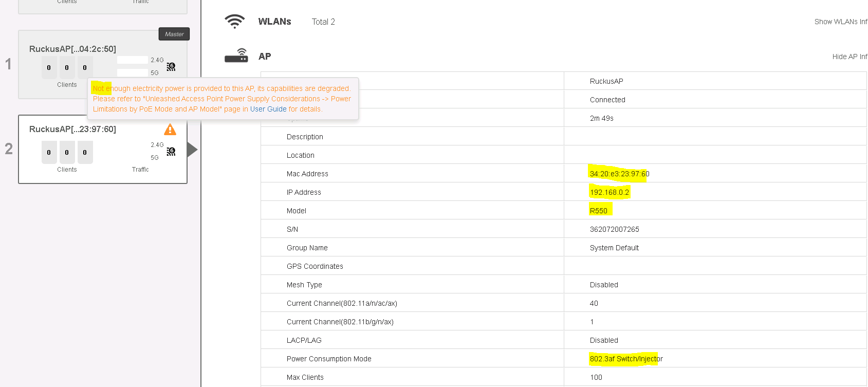Click the Mesh Type row label
The image size is (868, 387).
coord(304,285)
